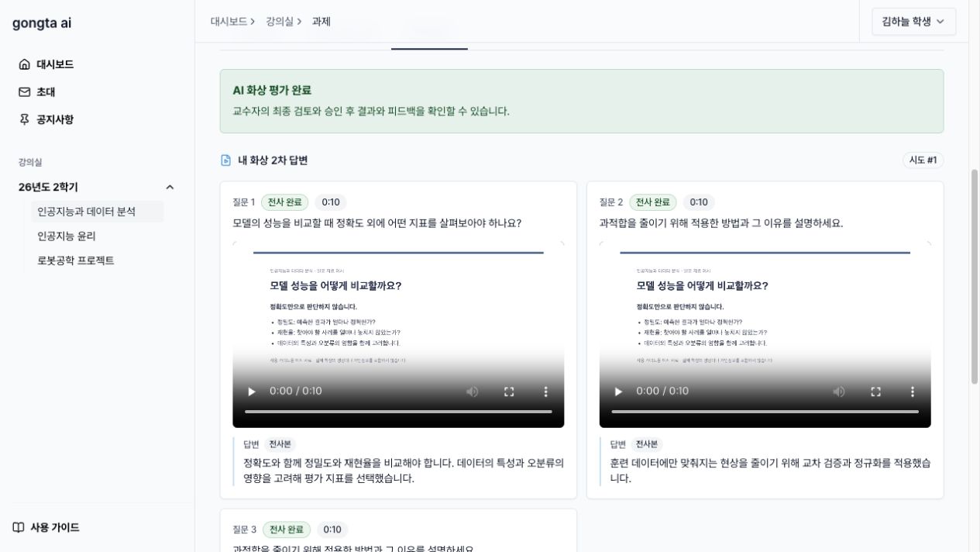Click the 시도 #1 badge
Image resolution: width=980 pixels, height=552 pixels.
923,160
